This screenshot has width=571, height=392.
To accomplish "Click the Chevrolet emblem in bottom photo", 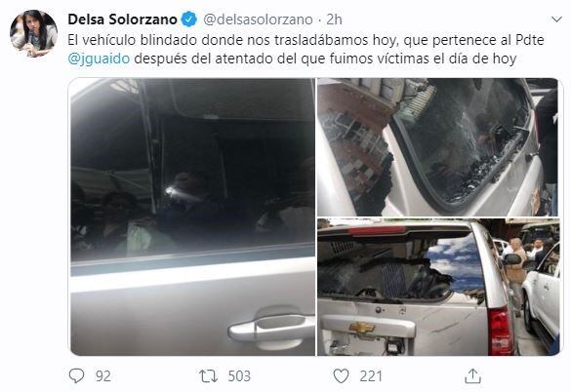I will tap(361, 328).
